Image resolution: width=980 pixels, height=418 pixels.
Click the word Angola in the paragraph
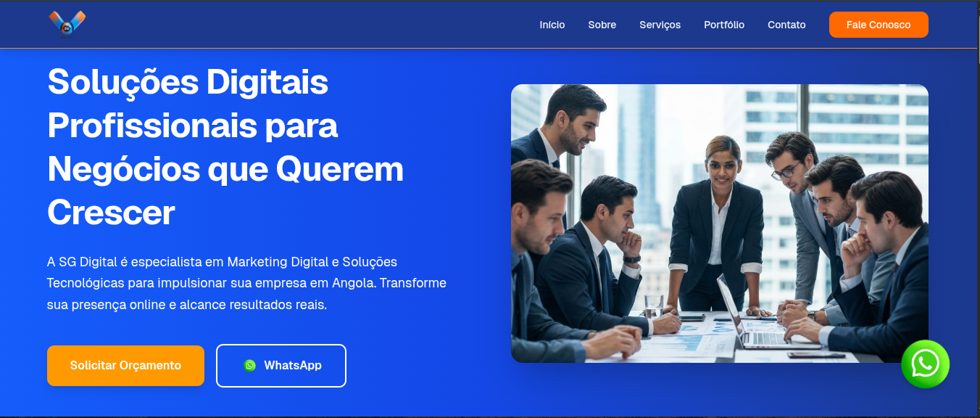pos(354,282)
